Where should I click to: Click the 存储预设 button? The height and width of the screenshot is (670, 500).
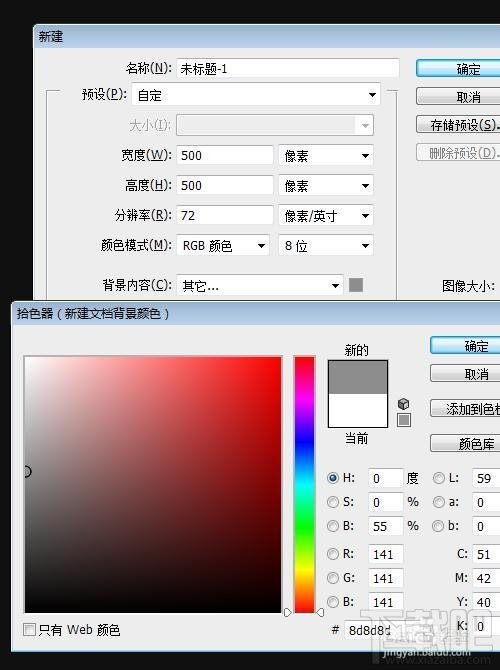pos(458,125)
